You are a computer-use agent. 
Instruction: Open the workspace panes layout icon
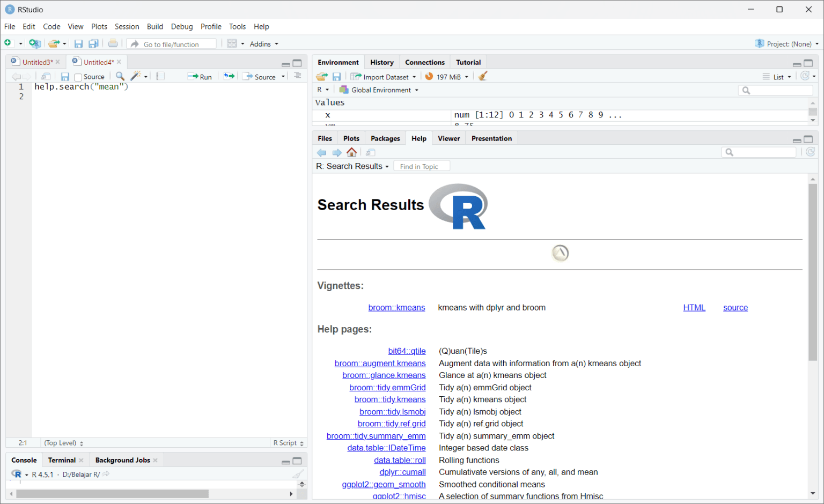tap(232, 43)
